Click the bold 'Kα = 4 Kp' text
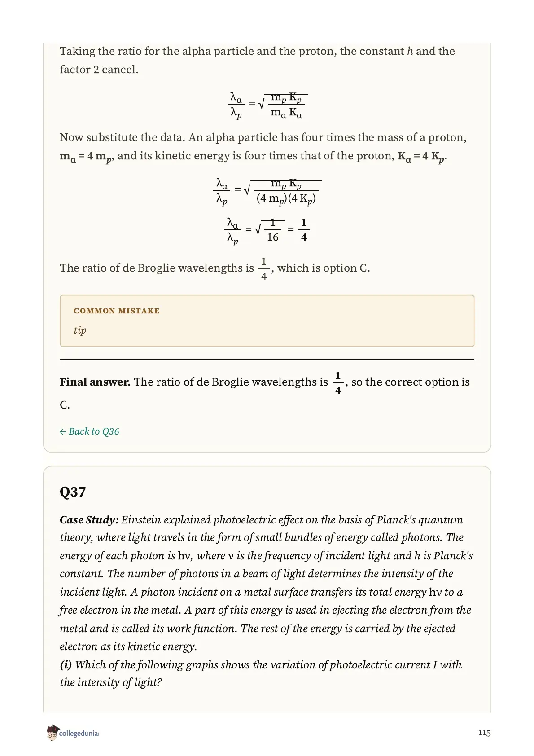The image size is (534, 756). click(x=422, y=157)
